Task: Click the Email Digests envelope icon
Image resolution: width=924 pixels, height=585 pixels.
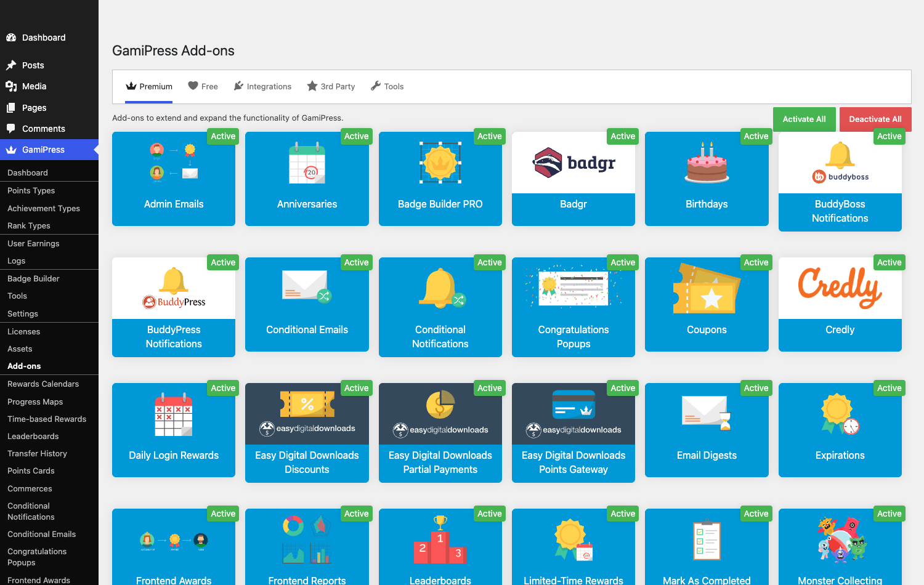Action: [x=707, y=413]
